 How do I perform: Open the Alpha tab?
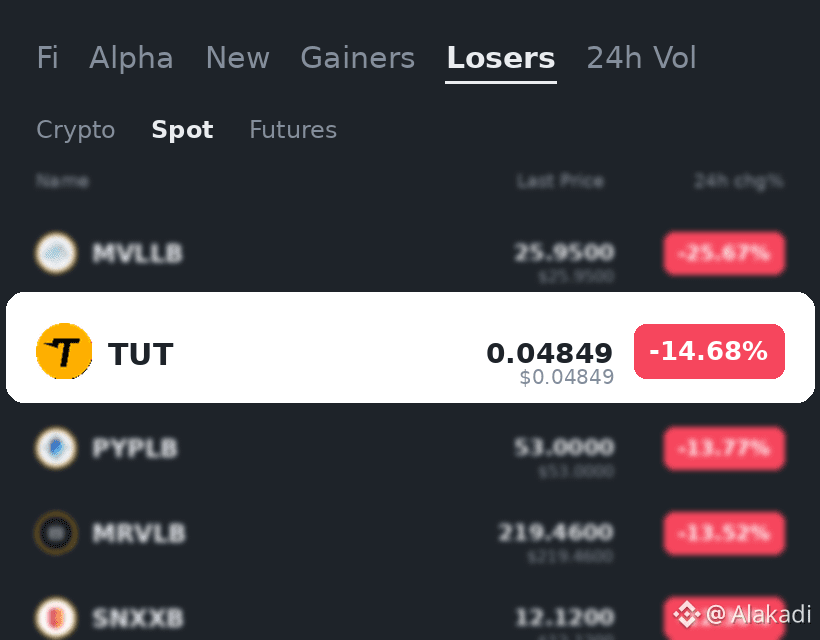(131, 58)
